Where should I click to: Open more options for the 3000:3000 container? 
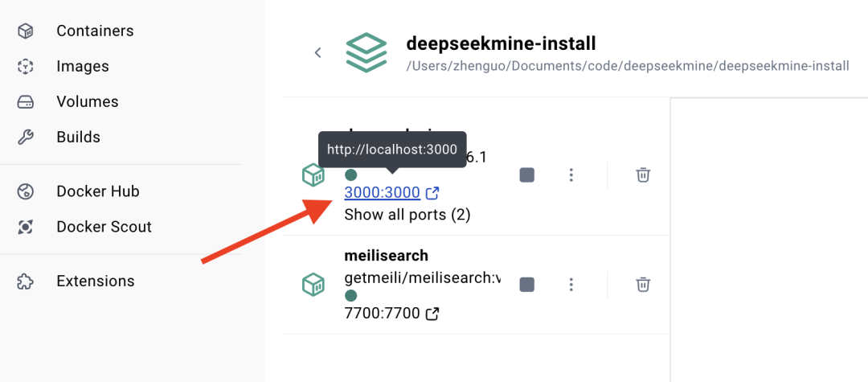click(571, 175)
